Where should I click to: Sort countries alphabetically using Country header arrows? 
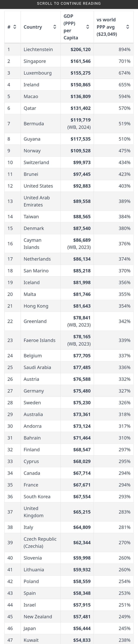tap(55, 27)
